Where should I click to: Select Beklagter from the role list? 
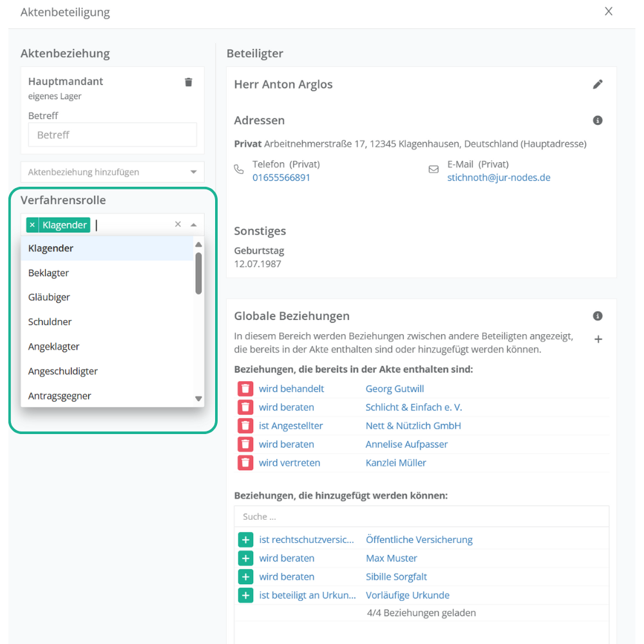(49, 273)
